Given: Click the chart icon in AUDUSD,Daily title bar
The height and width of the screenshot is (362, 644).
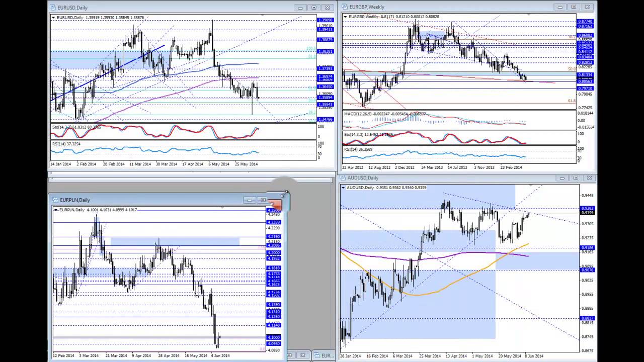Looking at the screenshot, I should pyautogui.click(x=344, y=178).
